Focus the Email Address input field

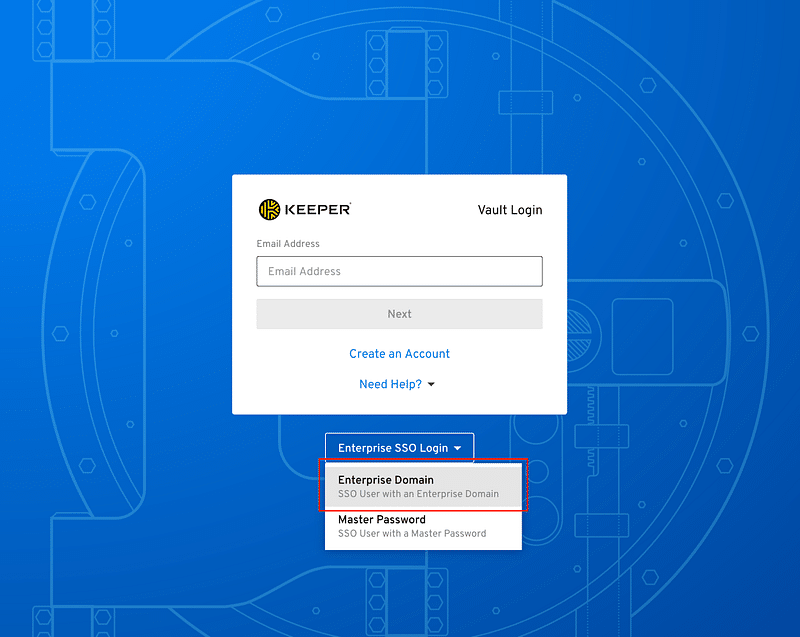[x=399, y=271]
